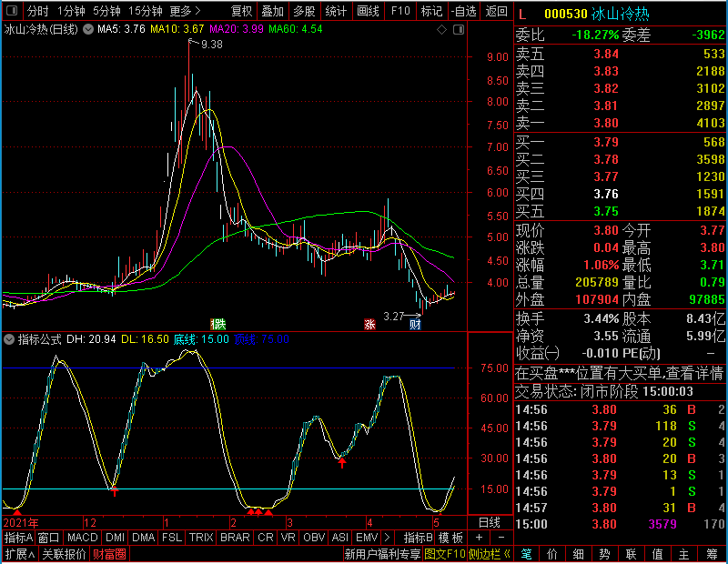Click the 标记 toolbar button
Viewport: 728px width, 564px height.
[x=431, y=11]
